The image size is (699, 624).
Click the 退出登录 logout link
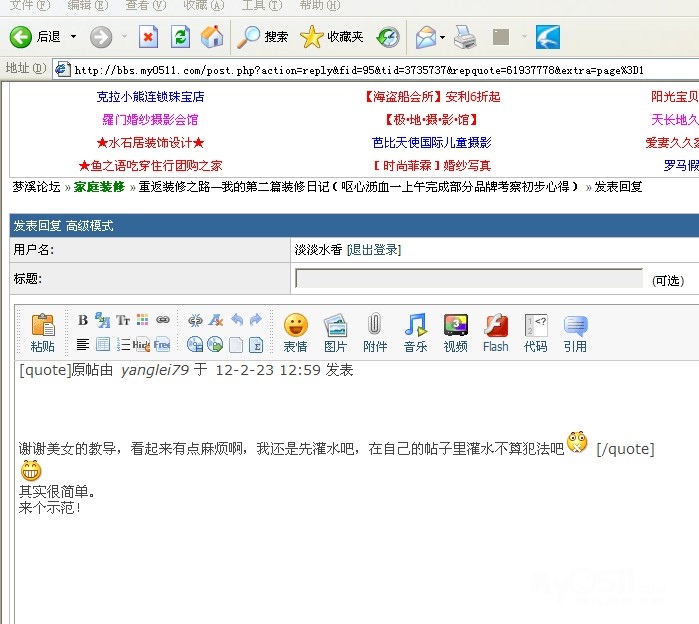[x=373, y=249]
